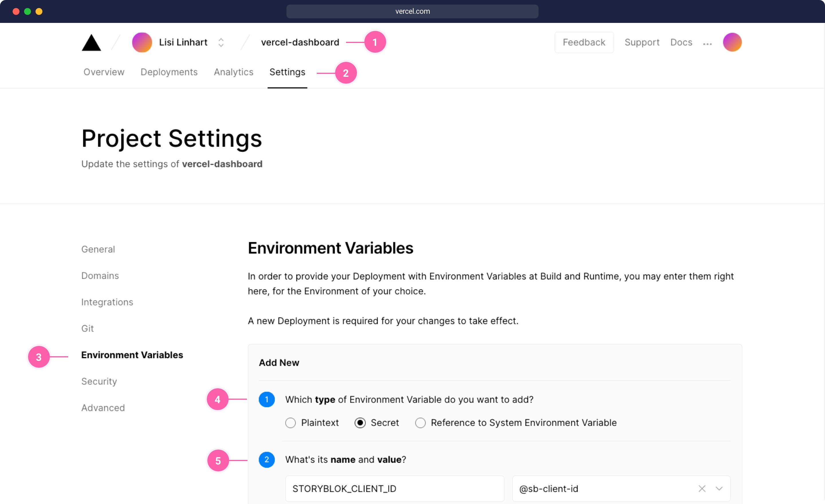Open the Docs link
This screenshot has width=825, height=504.
tap(681, 42)
